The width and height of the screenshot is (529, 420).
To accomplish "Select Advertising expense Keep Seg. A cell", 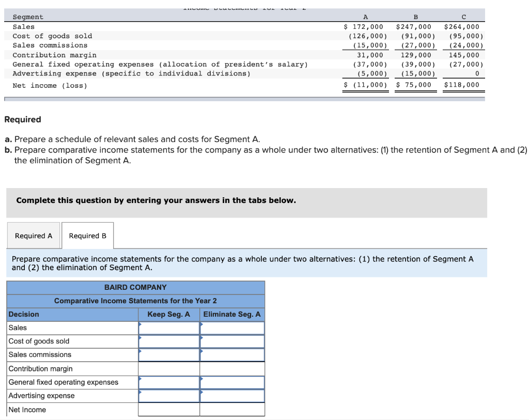I will tap(169, 396).
